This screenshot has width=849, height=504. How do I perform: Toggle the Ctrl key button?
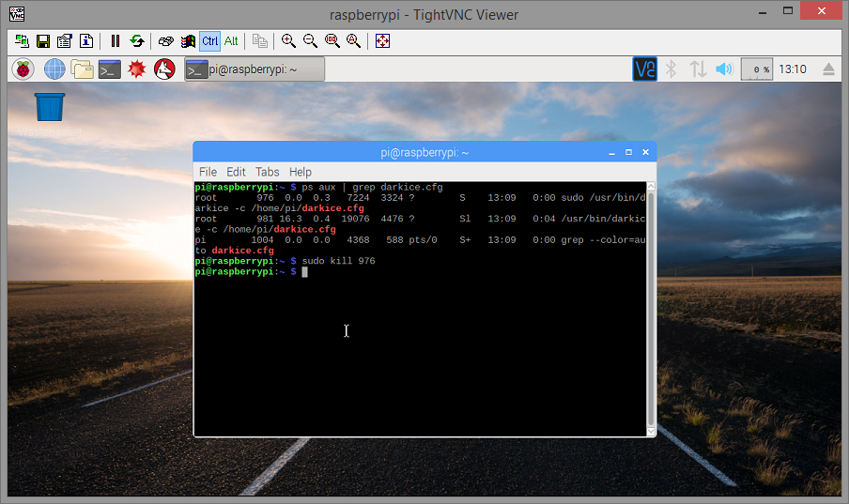coord(209,41)
